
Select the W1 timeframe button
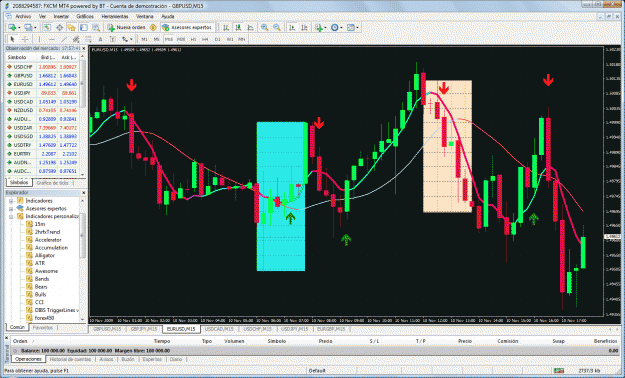point(230,39)
